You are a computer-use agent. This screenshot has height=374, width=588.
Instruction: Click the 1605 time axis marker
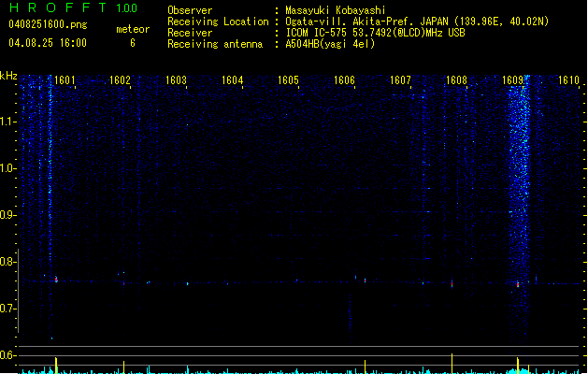pyautogui.click(x=288, y=80)
